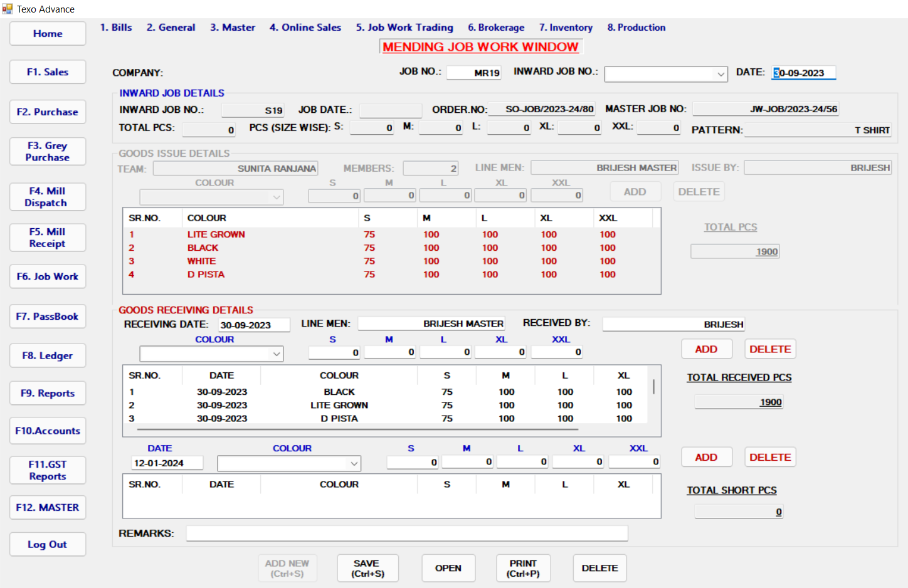Click the short pieces DATE field 12-01-2024
908x588 pixels.
pos(167,463)
